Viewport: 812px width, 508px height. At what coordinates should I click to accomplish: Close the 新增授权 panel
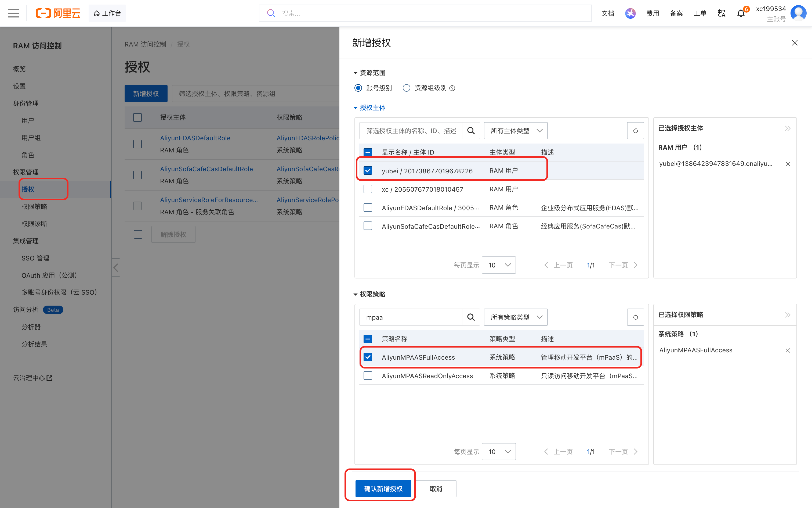coord(795,43)
